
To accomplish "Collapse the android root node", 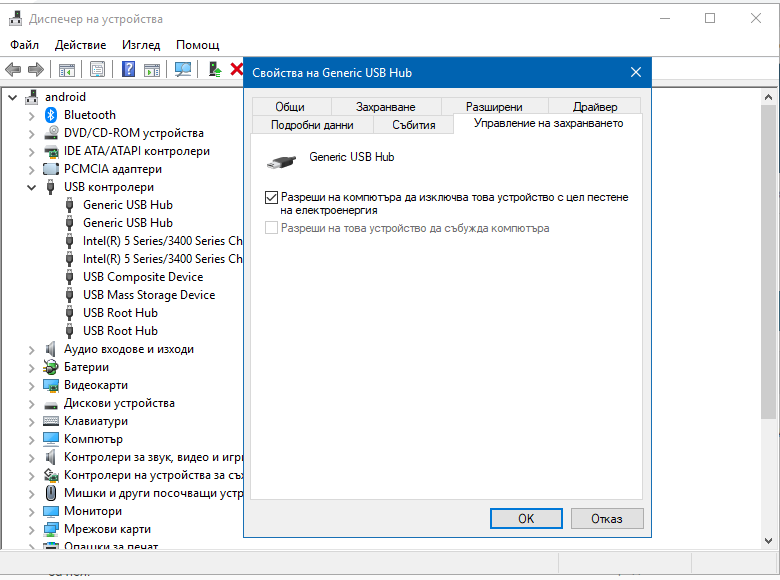I will [13, 97].
